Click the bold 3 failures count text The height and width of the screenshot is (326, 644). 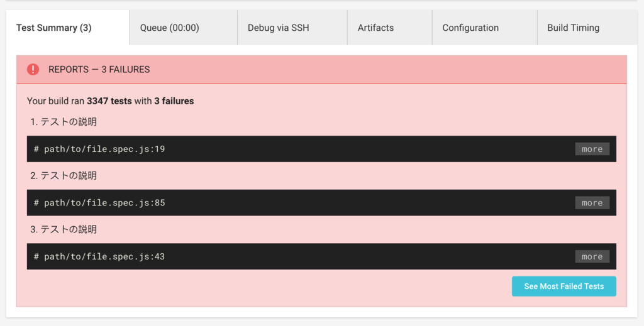(174, 101)
